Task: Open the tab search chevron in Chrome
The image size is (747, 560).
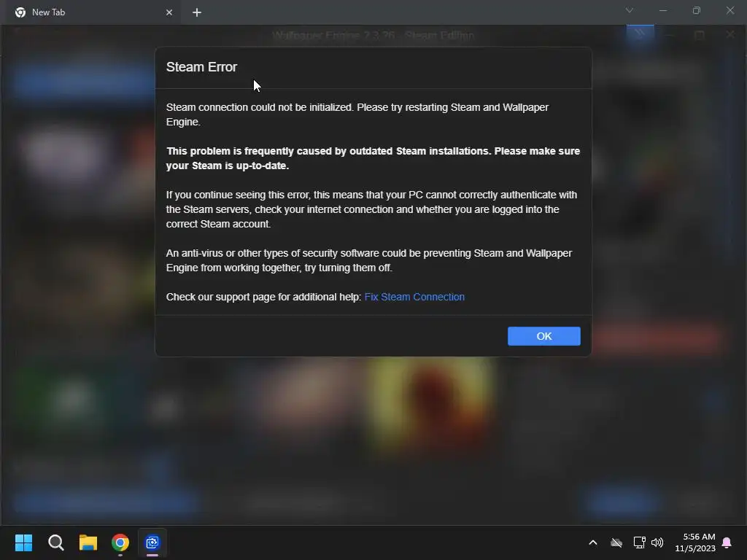Action: click(x=630, y=10)
